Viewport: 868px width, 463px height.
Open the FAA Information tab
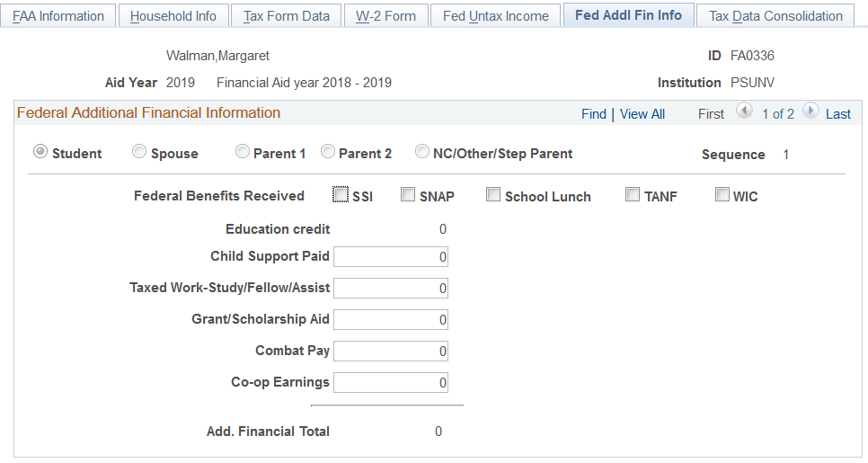pos(59,15)
